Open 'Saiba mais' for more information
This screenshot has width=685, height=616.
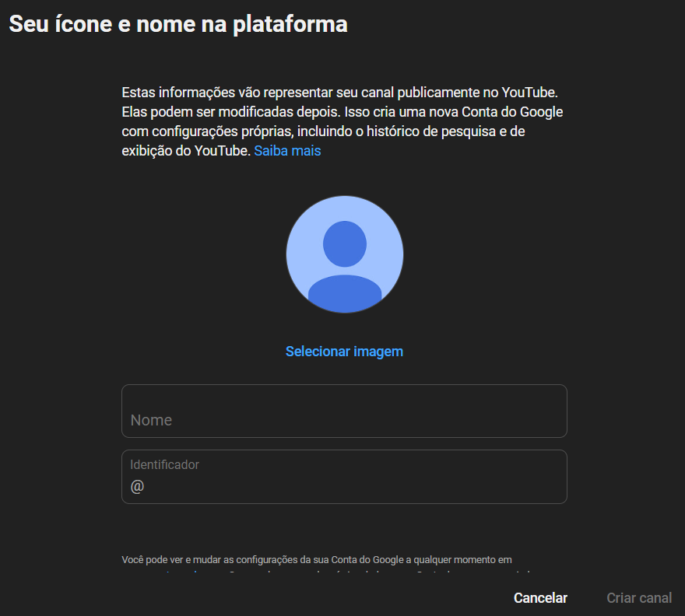click(x=287, y=150)
